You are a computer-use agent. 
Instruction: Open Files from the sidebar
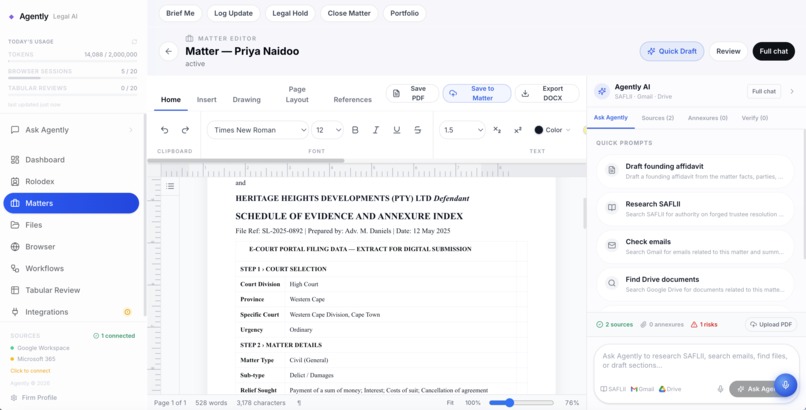point(71,225)
